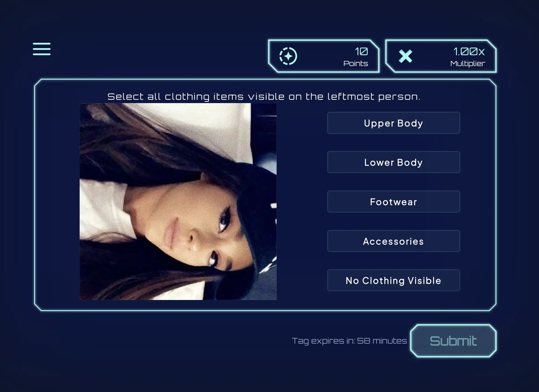
Task: Click the 10 points value
Action: pyautogui.click(x=361, y=52)
